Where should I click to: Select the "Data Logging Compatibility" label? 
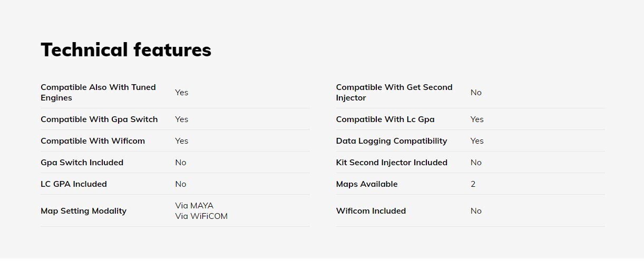[392, 141]
